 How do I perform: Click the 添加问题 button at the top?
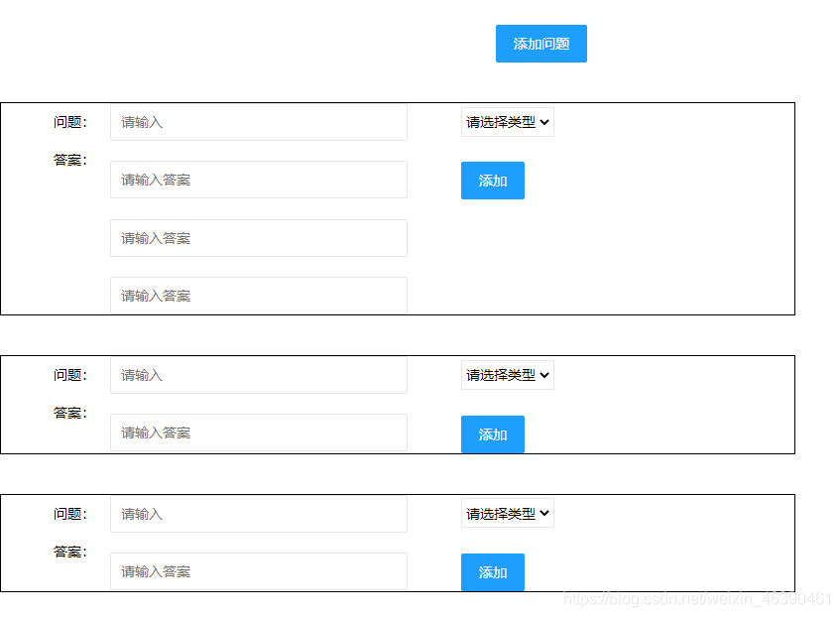pyautogui.click(x=540, y=44)
